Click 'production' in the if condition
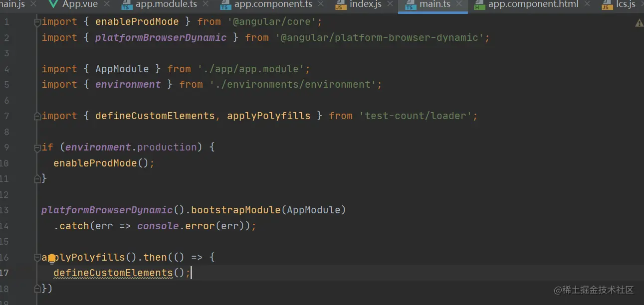644x305 pixels. [x=167, y=147]
